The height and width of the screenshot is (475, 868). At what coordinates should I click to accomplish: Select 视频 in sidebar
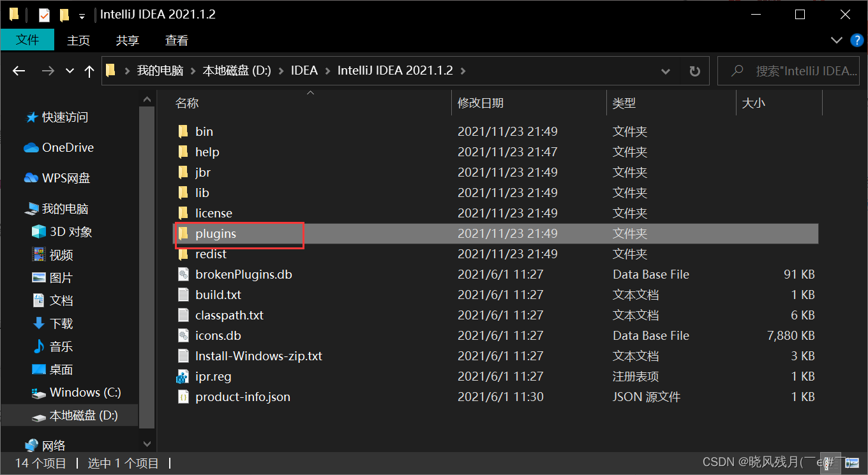(x=52, y=255)
